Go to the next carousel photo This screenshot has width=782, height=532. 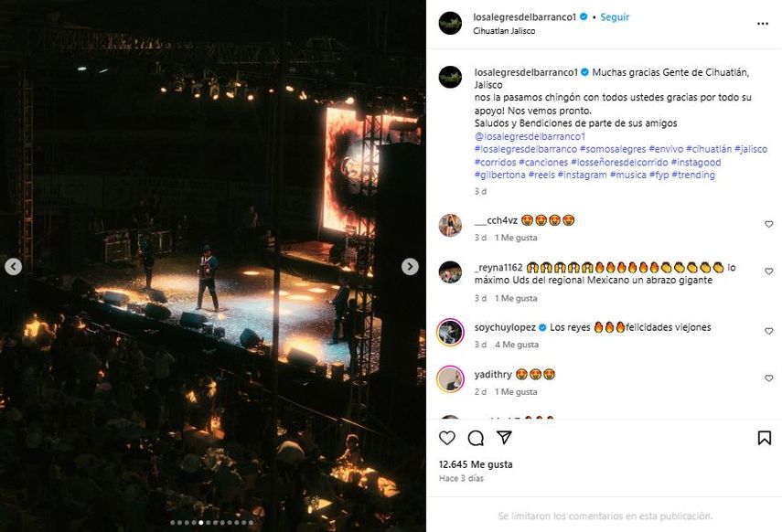[x=410, y=266]
